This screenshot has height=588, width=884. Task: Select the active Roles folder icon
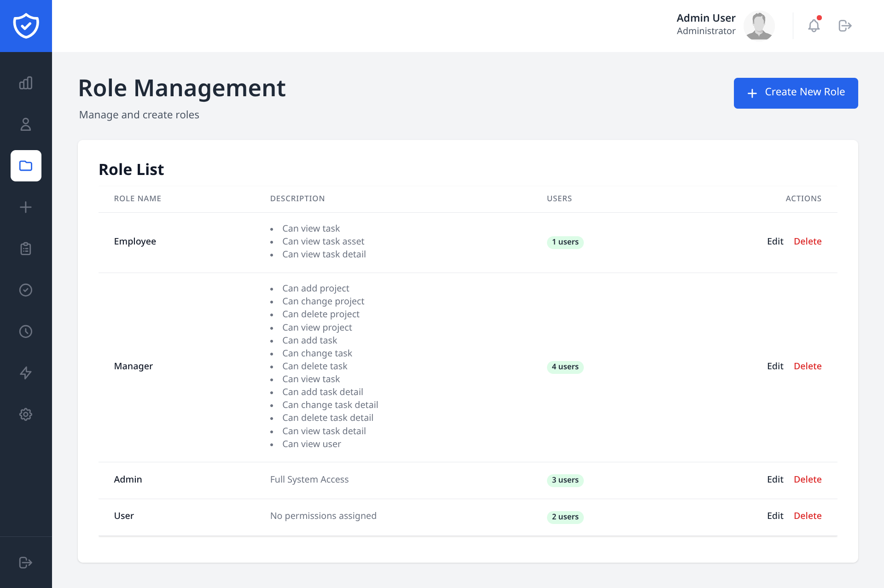click(x=26, y=166)
